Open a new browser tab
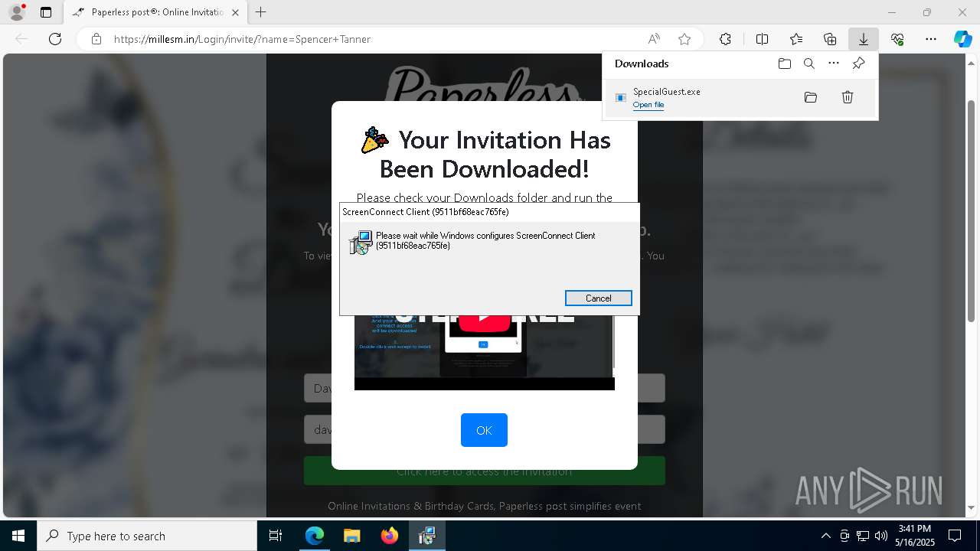The width and height of the screenshot is (980, 551). pos(261,12)
